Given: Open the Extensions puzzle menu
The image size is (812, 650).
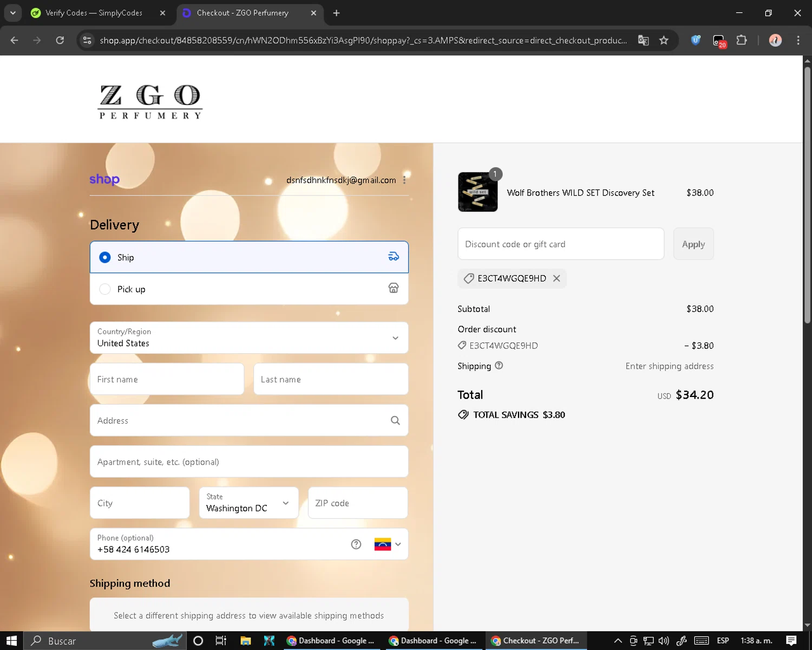Looking at the screenshot, I should (x=742, y=40).
